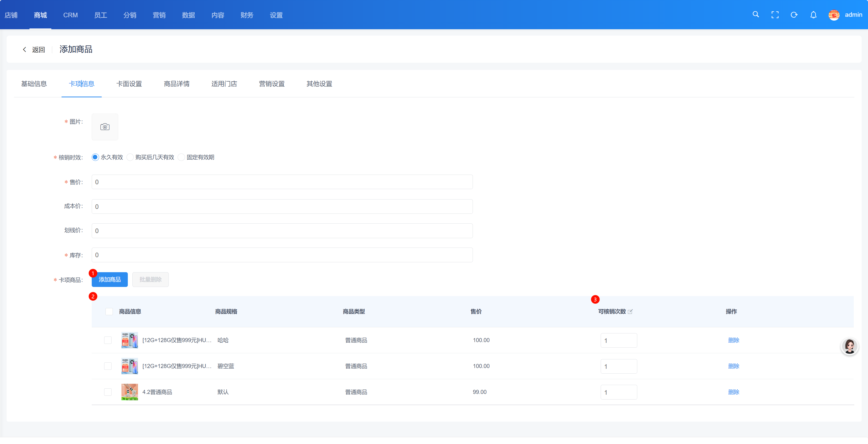Open thumbnail of 碧空蓝 spec product
The width and height of the screenshot is (868, 444).
130,366
